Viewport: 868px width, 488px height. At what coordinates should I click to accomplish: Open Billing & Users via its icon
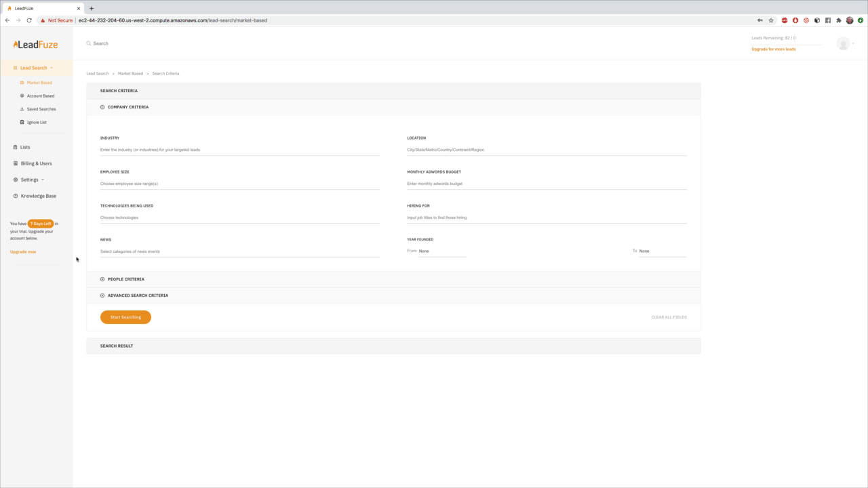15,163
